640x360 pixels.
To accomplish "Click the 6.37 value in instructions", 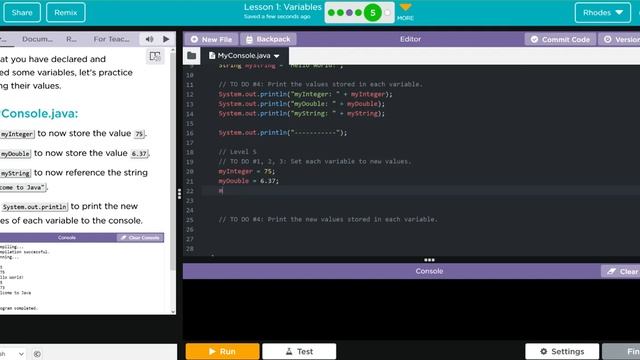I will coord(139,154).
